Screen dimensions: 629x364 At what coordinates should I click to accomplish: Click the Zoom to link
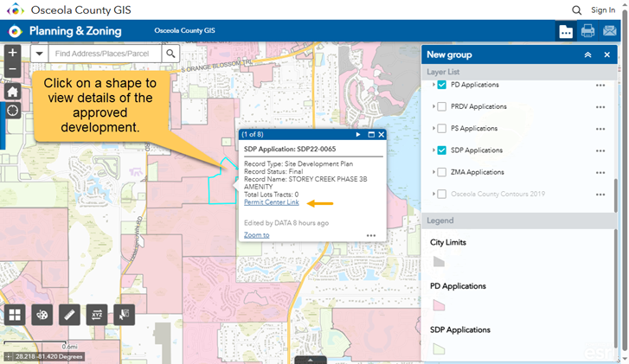click(257, 235)
